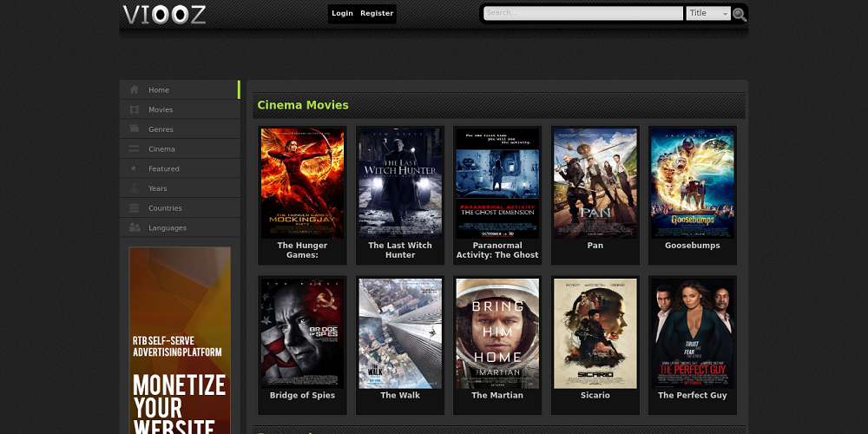Click the 'Pan' title text
This screenshot has width=868, height=434.
[595, 246]
